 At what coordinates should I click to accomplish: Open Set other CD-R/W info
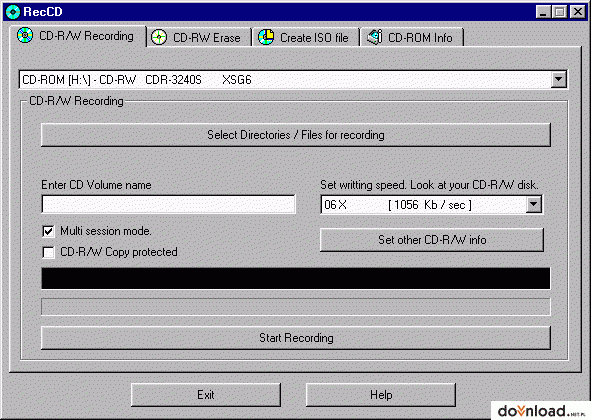(432, 240)
